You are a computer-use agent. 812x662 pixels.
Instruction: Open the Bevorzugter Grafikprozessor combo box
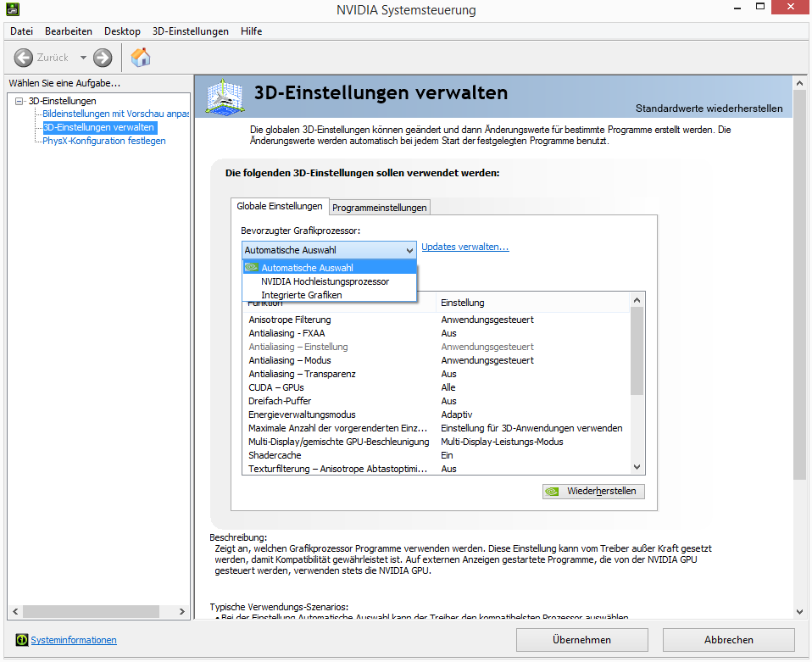[329, 250]
